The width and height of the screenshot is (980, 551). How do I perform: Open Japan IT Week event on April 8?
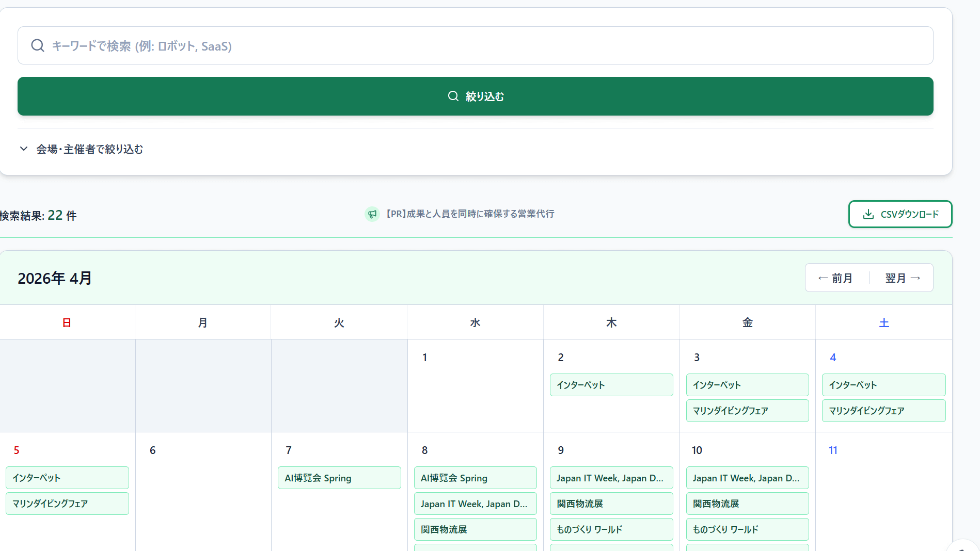[x=475, y=504]
